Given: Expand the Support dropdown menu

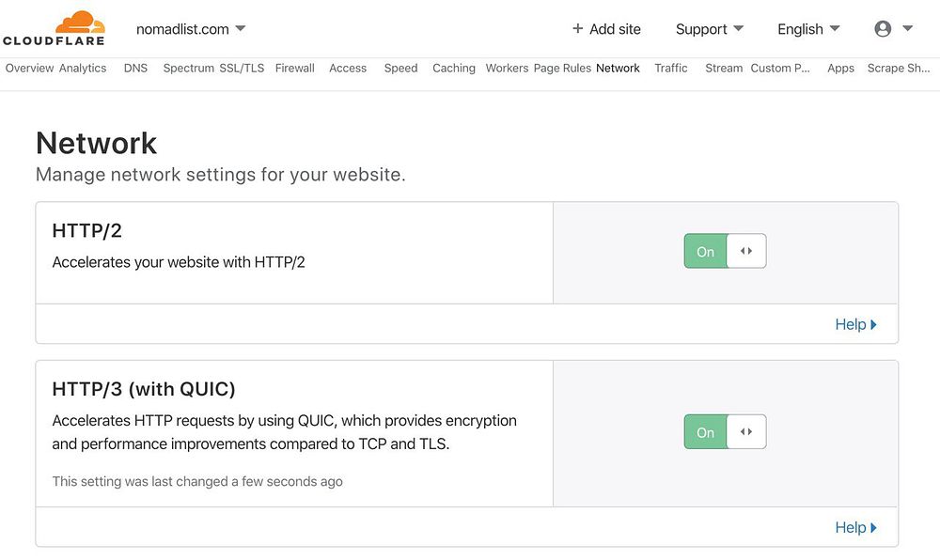Looking at the screenshot, I should tap(710, 29).
